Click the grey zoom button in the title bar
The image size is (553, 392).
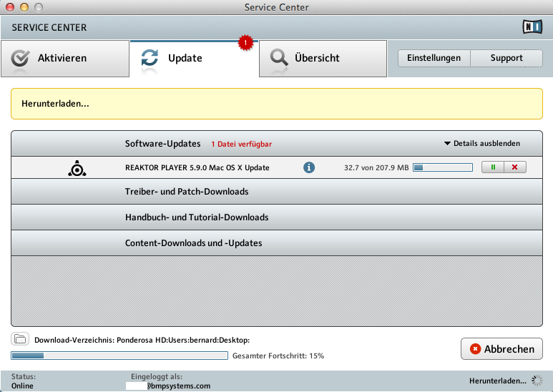(39, 7)
